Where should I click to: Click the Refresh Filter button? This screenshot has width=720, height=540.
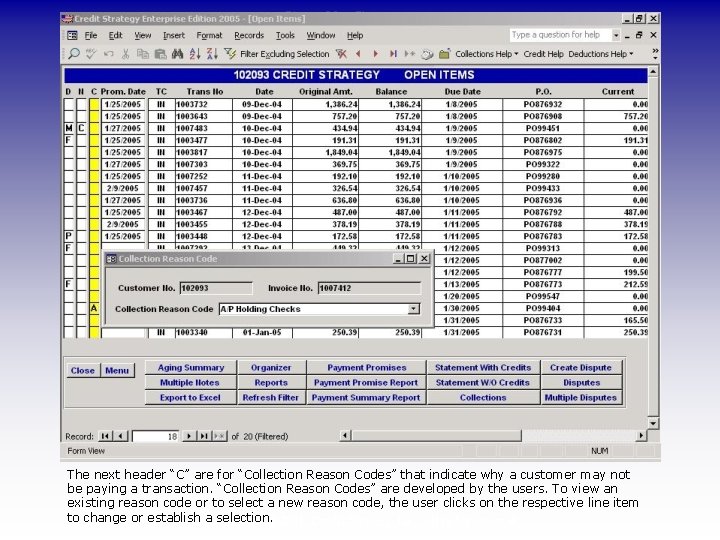[271, 398]
